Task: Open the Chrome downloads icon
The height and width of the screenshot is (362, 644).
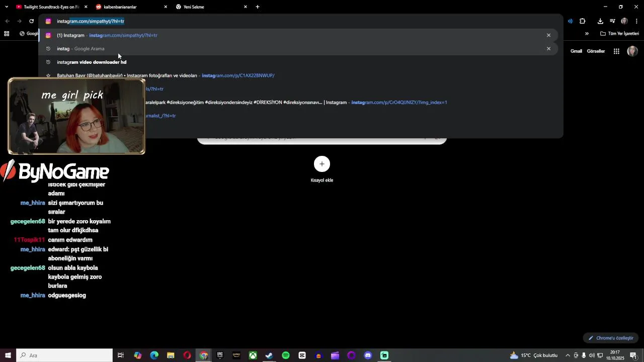Action: coord(600,21)
